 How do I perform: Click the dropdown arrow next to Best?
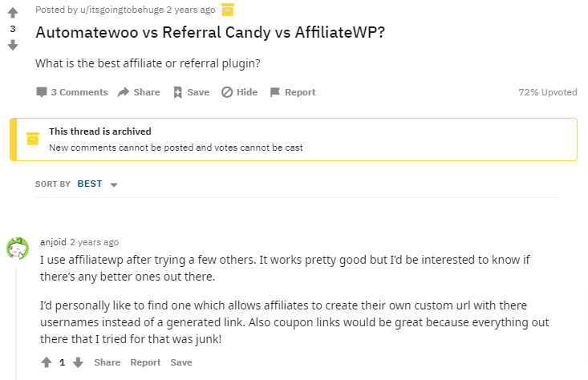[x=114, y=184]
